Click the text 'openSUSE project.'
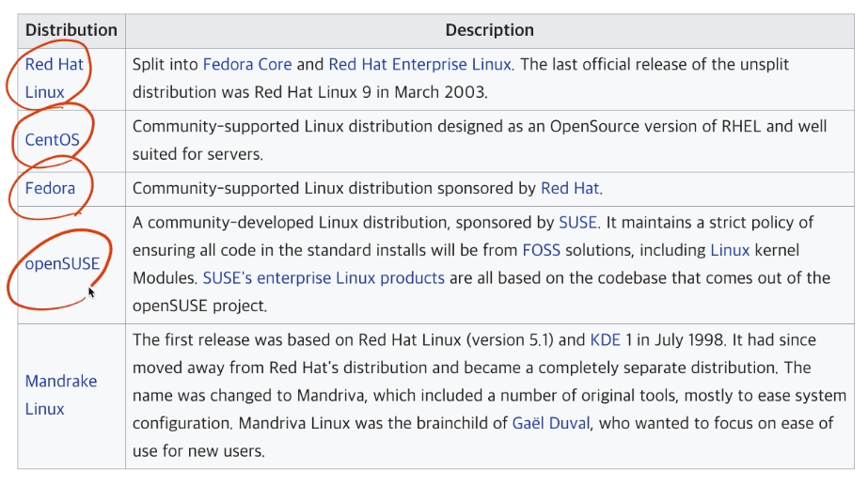This screenshot has width=868, height=486. (200, 306)
